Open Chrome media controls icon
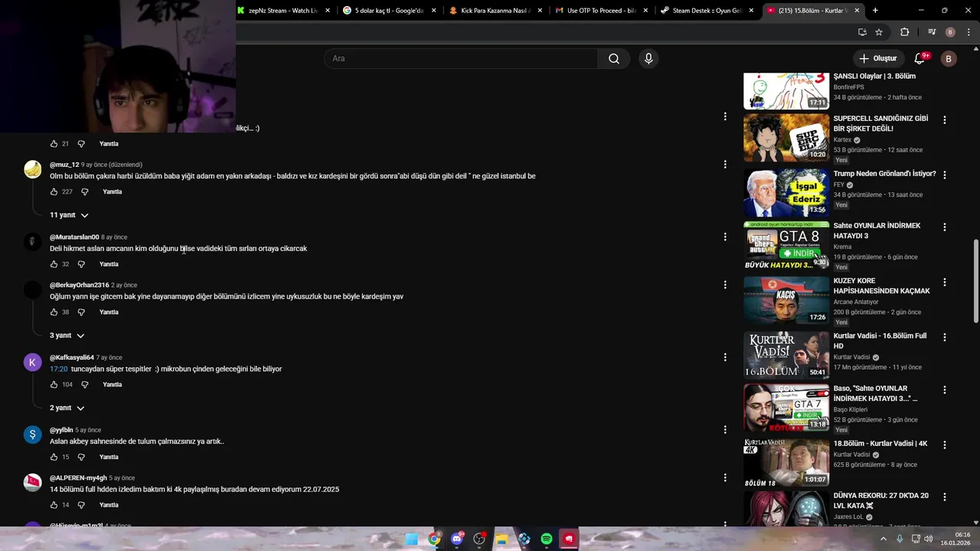Viewport: 980px width, 551px height. 932,32
